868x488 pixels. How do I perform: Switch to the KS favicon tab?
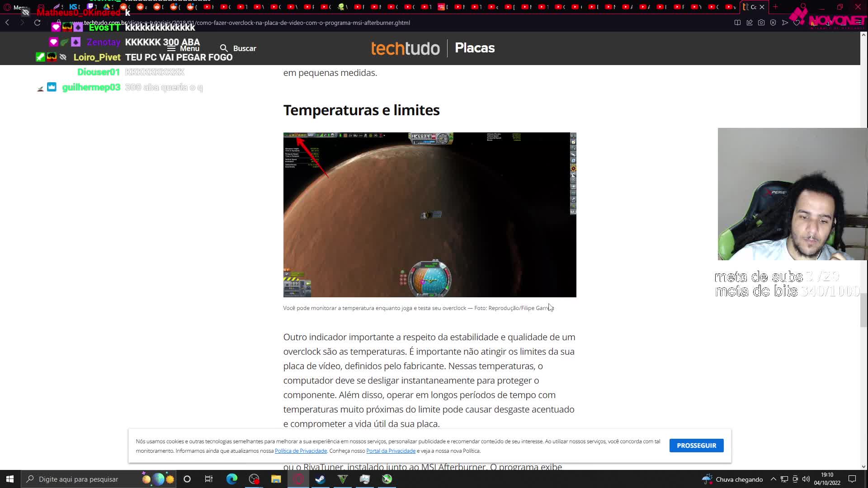(x=75, y=7)
